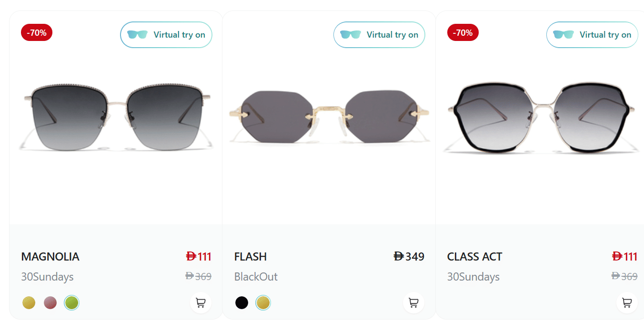Add FLASH sunglasses to cart

tap(413, 302)
